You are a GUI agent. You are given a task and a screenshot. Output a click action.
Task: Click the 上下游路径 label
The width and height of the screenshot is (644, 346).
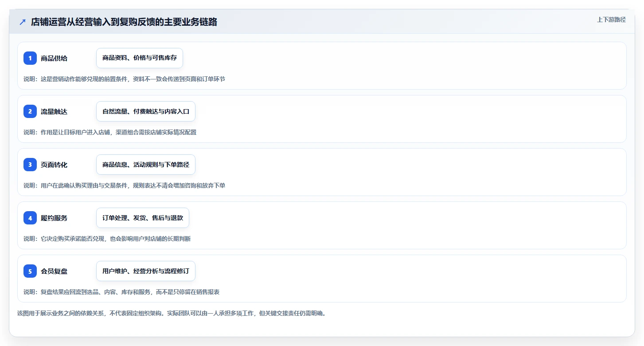[611, 20]
